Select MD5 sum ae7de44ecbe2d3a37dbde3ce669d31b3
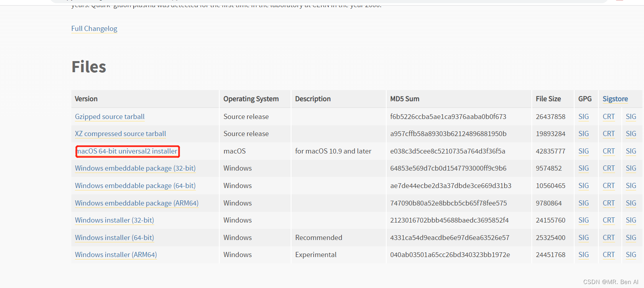This screenshot has height=288, width=644. click(450, 186)
